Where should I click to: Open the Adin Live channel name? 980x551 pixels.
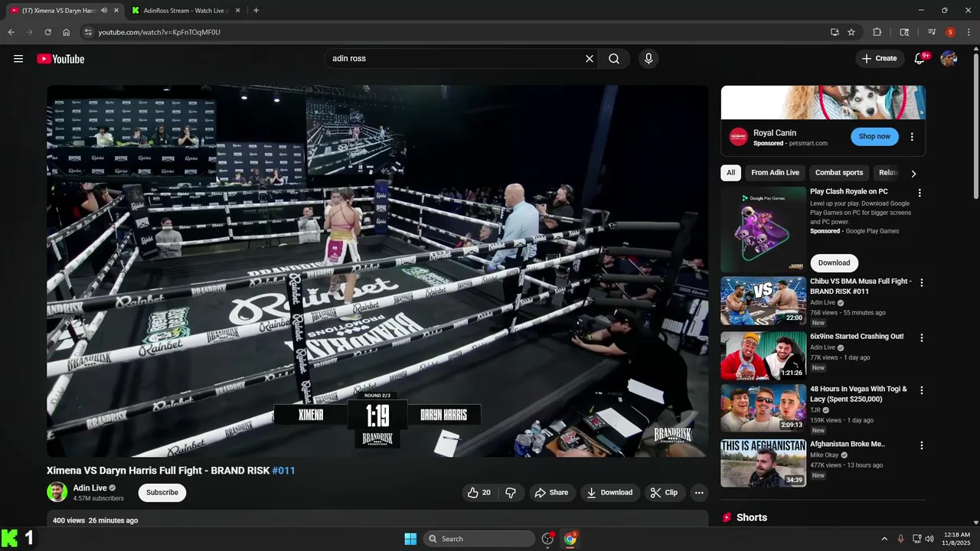pyautogui.click(x=90, y=488)
